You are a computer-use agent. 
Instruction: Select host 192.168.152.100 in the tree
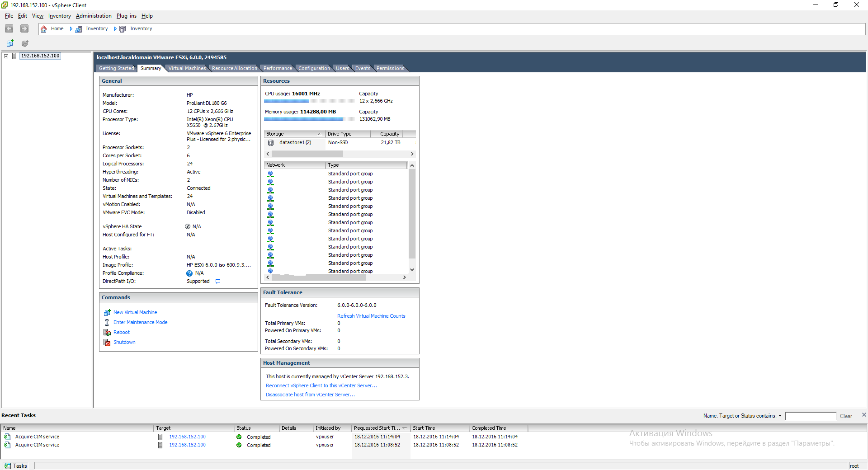coord(40,56)
